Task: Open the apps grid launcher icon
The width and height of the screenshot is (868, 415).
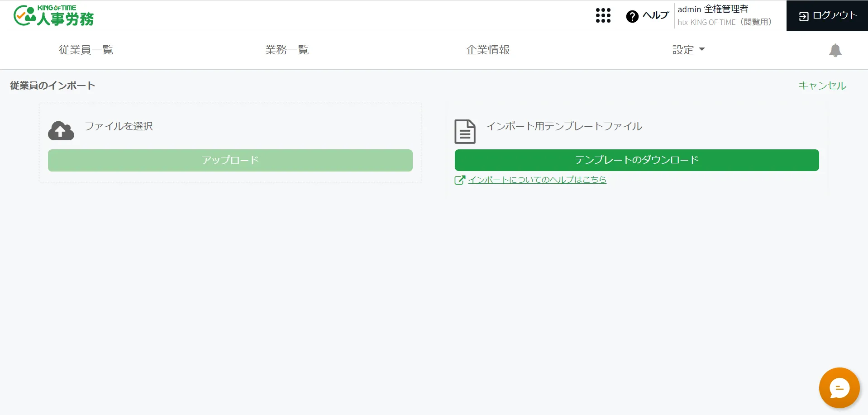Action: [603, 15]
